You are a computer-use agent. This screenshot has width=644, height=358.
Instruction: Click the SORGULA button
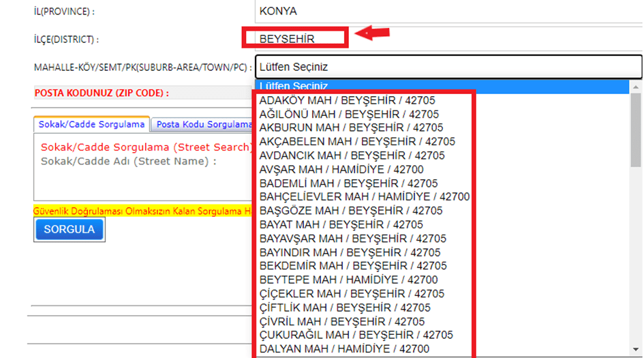point(69,230)
